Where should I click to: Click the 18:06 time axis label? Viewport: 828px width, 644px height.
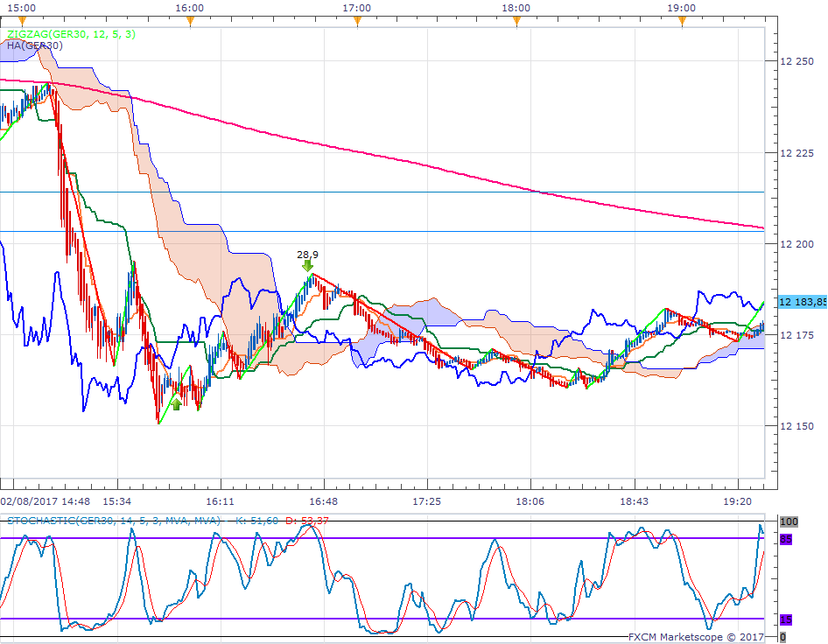pyautogui.click(x=530, y=501)
